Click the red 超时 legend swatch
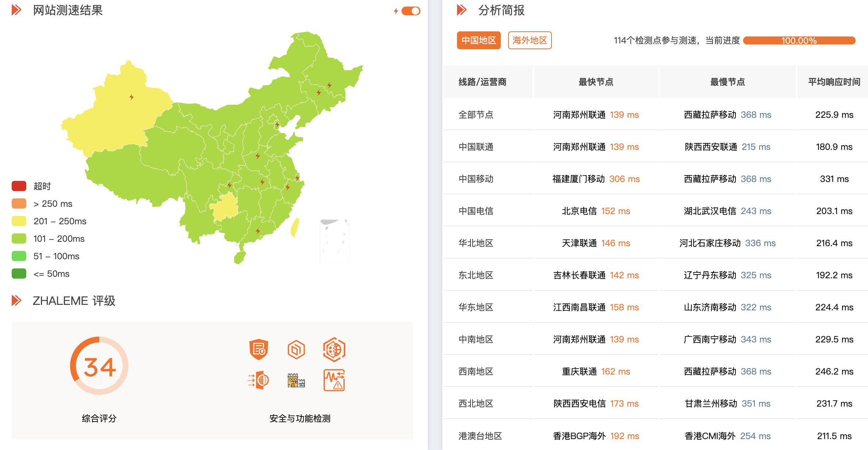 click(19, 186)
